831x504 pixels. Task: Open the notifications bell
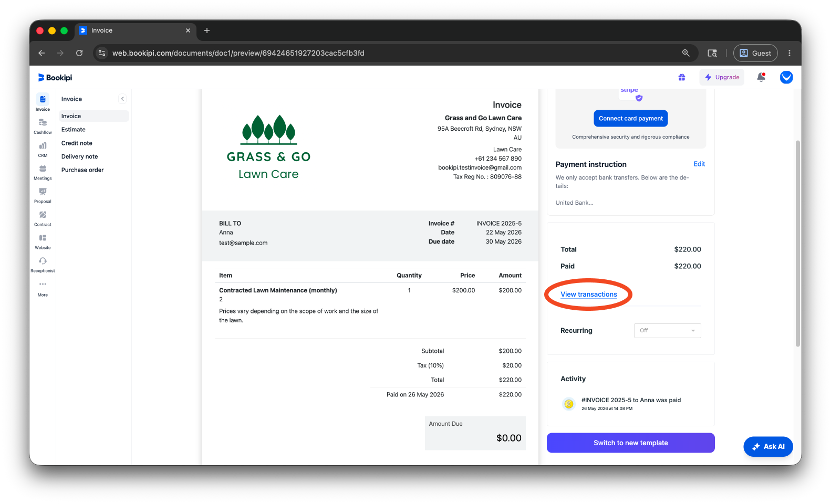[761, 77]
